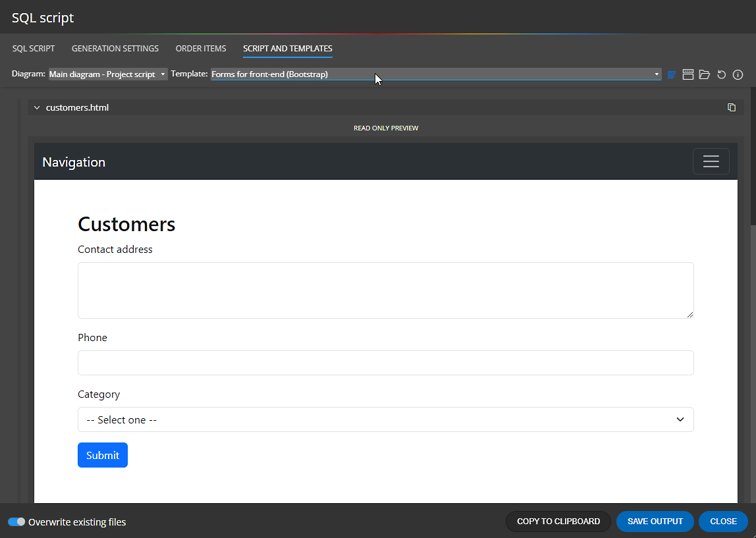Open the GENERATION SETTINGS tab
Screen dimensions: 756x538
[x=115, y=48]
